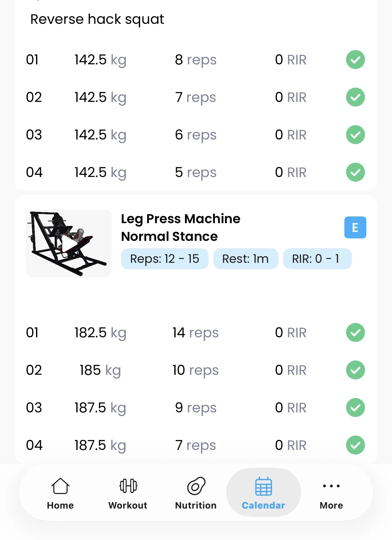Play the Leg Press exercise video
Image resolution: width=392 pixels, height=540 pixels.
tap(69, 243)
